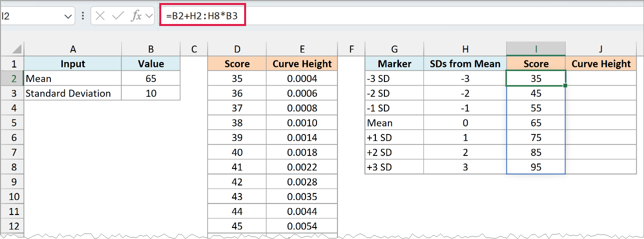Select column F header

pyautogui.click(x=351, y=49)
